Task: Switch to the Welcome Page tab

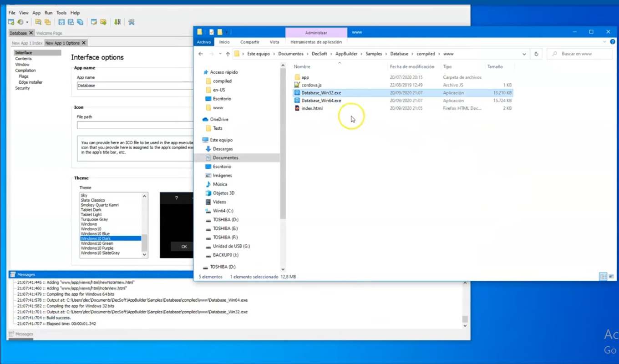Action: pos(49,33)
